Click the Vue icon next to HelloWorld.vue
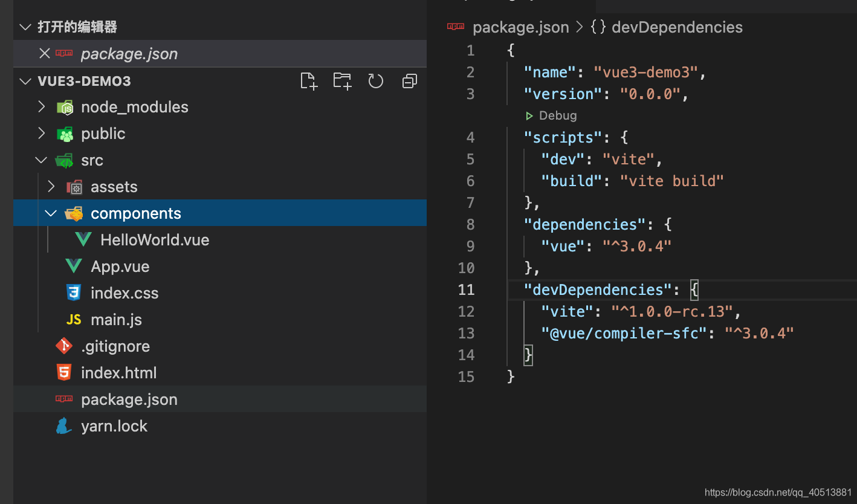 pos(83,239)
